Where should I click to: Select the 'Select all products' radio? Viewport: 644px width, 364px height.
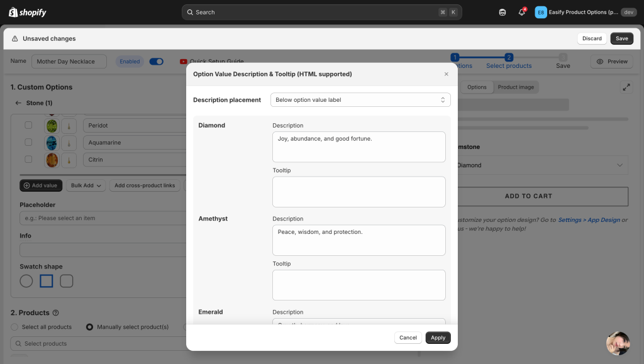coord(14,327)
